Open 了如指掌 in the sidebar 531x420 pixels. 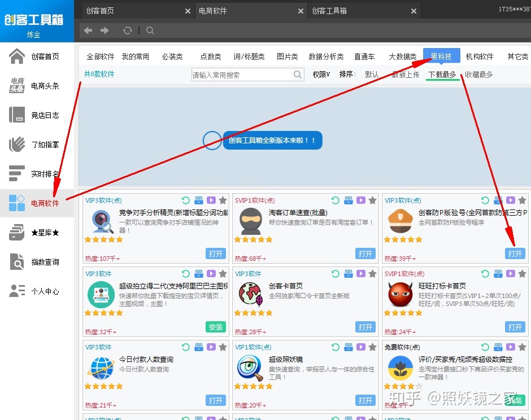pyautogui.click(x=37, y=145)
